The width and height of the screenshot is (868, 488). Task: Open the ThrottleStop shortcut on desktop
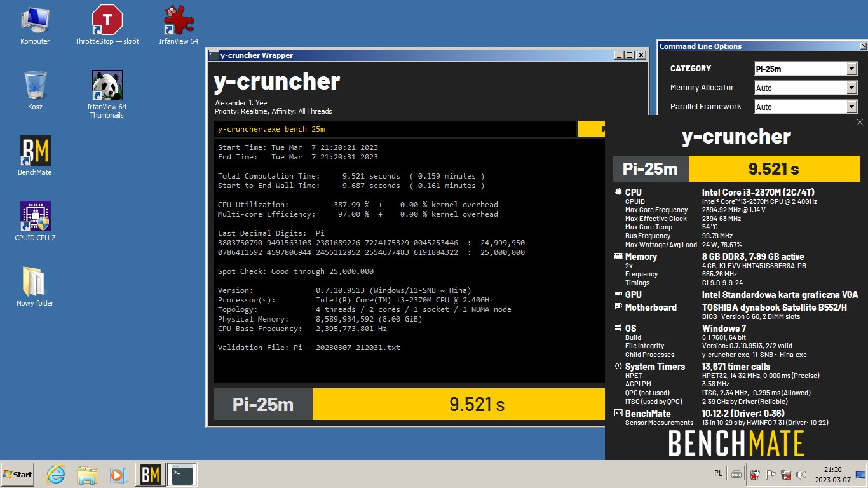107,25
